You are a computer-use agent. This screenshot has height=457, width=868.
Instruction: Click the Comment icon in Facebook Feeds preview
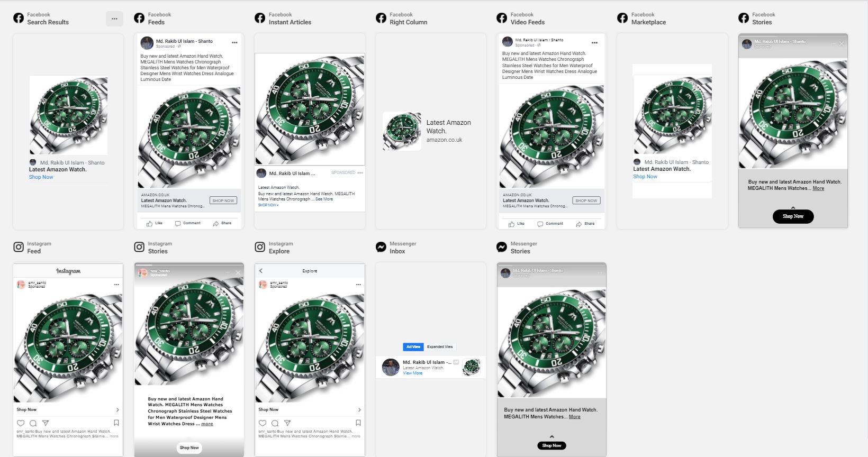point(178,223)
